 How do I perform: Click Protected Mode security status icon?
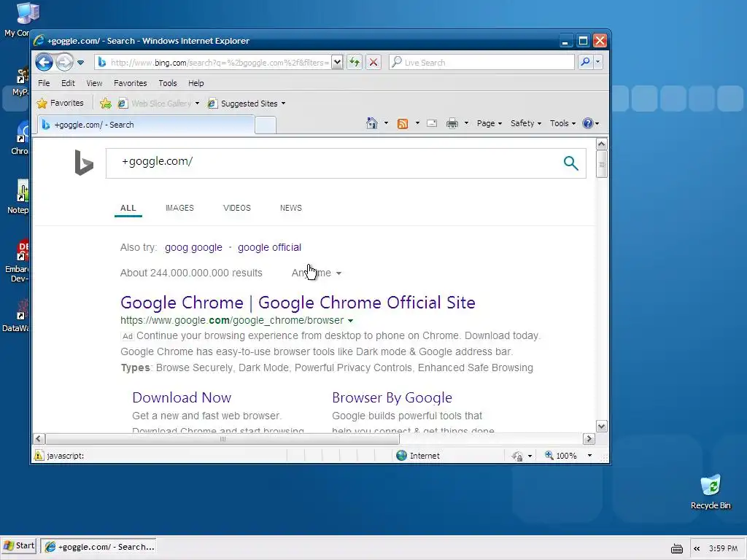point(517,456)
